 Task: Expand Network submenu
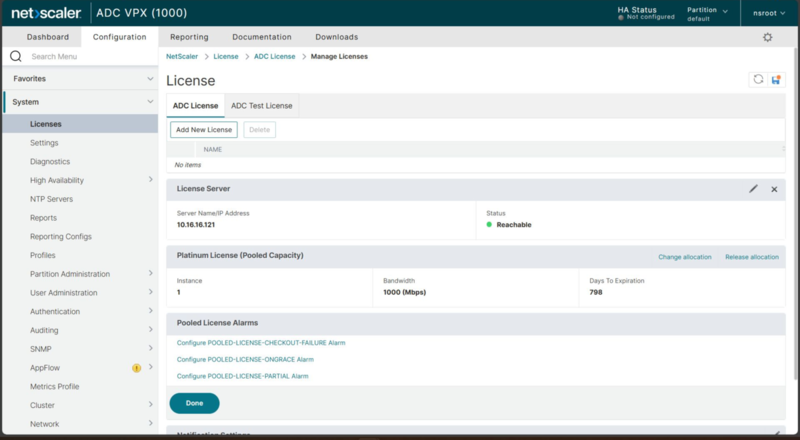coord(151,423)
